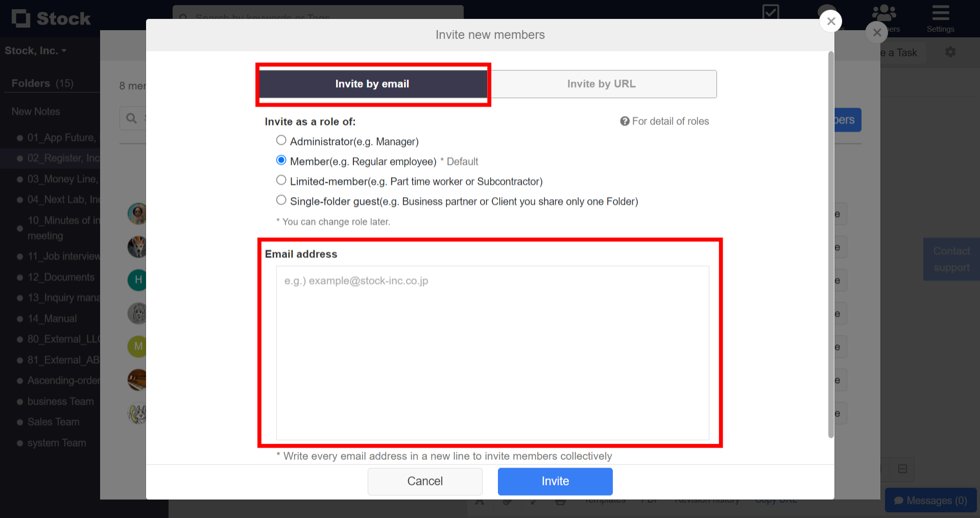Image resolution: width=980 pixels, height=518 pixels.
Task: Click the modal's vertical scrollbar
Action: pyautogui.click(x=831, y=245)
